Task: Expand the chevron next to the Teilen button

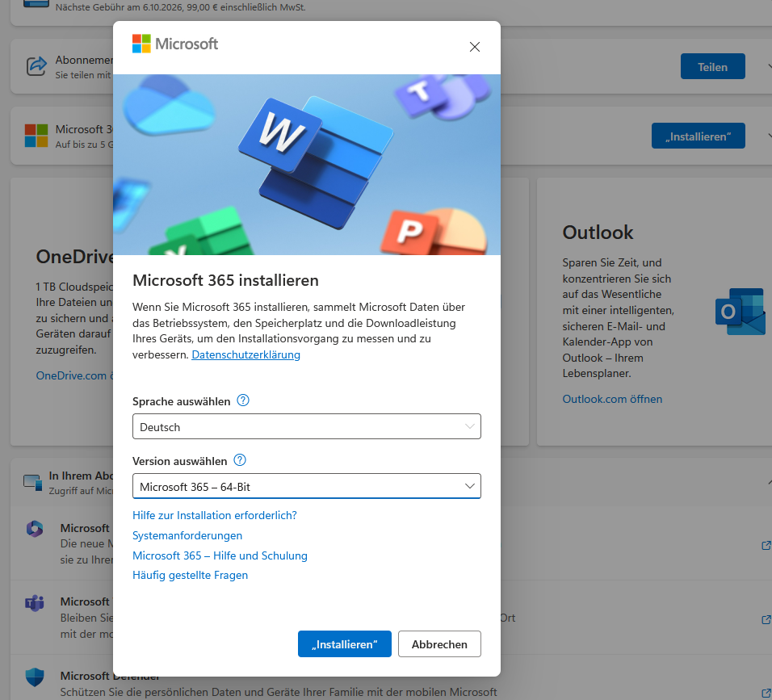Action: pyautogui.click(x=769, y=66)
